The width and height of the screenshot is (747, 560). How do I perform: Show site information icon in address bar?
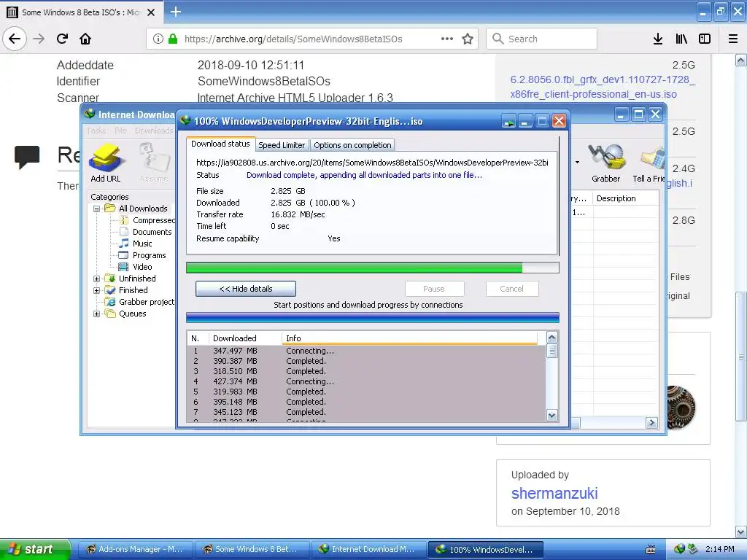[x=158, y=39]
